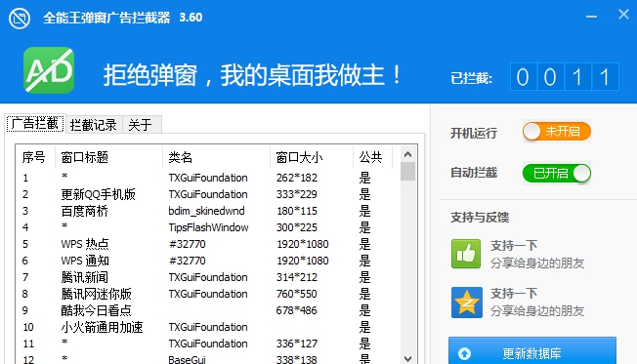Select the 百度商桥 row
This screenshot has height=364, width=637.
[x=207, y=211]
